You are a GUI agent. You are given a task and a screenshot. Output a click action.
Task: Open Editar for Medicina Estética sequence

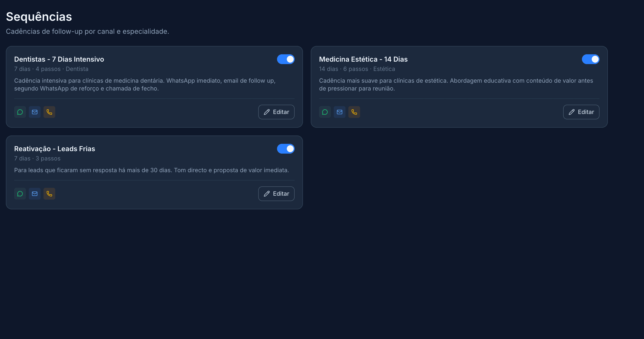(x=581, y=112)
